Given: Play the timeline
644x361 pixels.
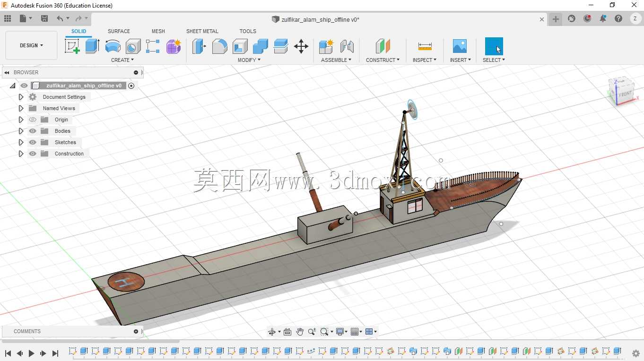Looking at the screenshot, I should point(32,353).
